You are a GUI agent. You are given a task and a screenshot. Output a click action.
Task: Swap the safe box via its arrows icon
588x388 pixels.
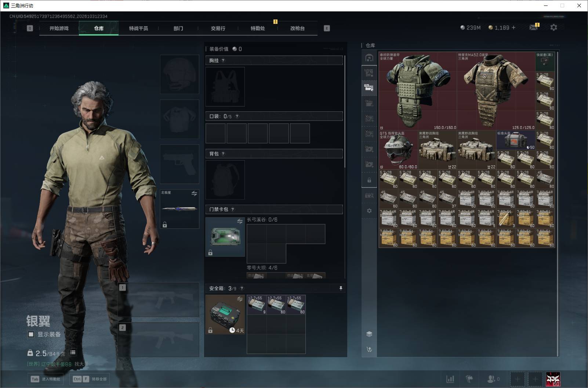pos(240,299)
